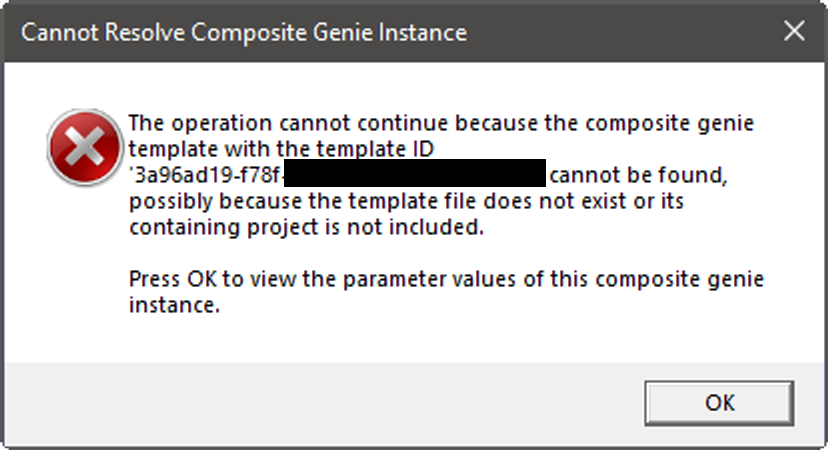Click the words 'parameter values' in the message

click(x=429, y=279)
